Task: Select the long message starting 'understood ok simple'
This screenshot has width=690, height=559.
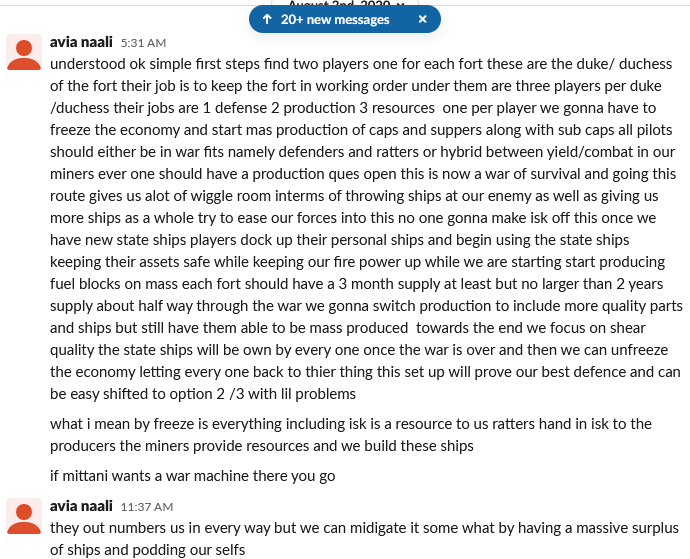Action: (366, 229)
